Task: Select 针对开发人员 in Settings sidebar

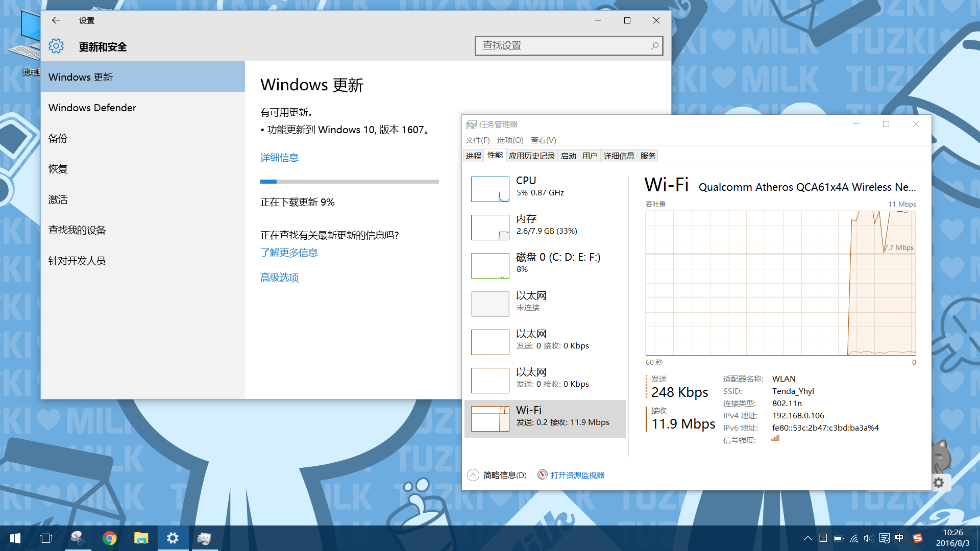Action: click(x=143, y=261)
